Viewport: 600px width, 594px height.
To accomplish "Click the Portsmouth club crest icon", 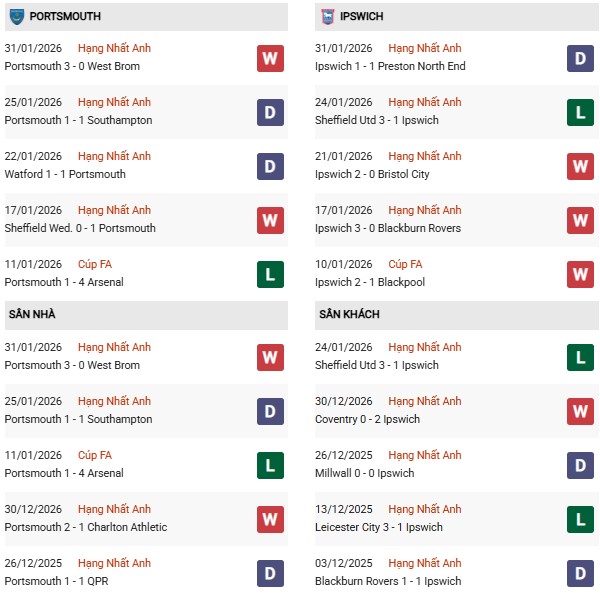I will click(x=16, y=17).
